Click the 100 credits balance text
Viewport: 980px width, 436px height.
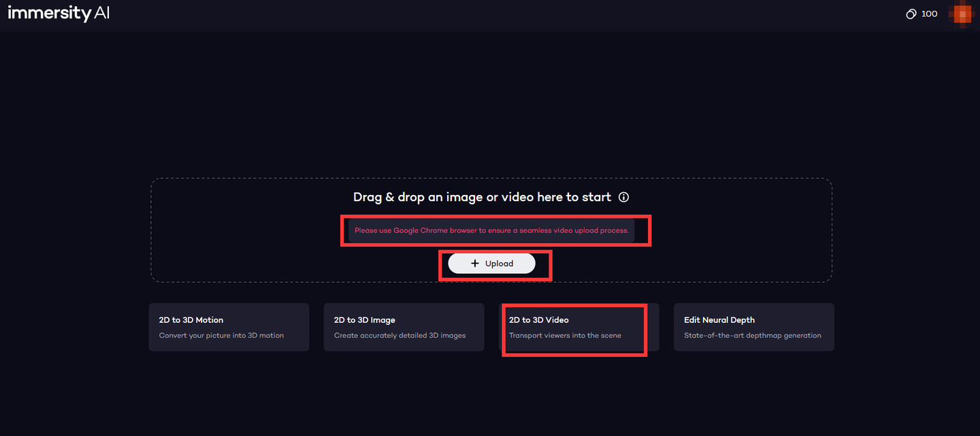[929, 14]
